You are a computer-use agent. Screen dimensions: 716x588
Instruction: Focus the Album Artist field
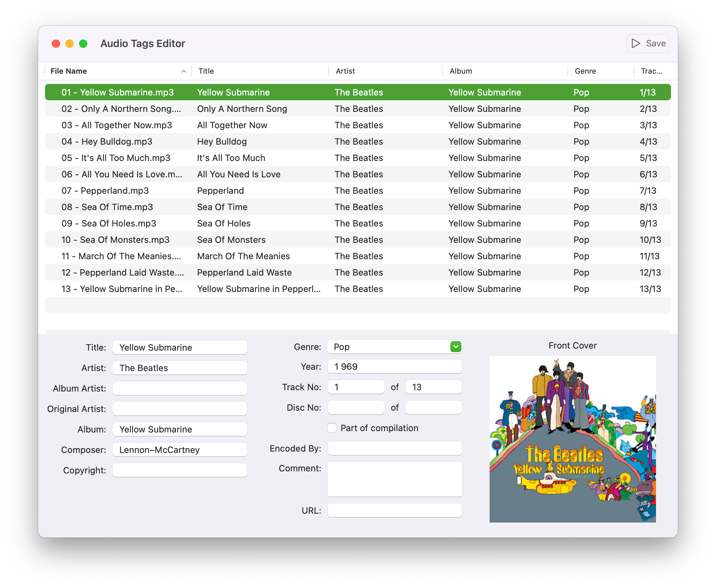click(180, 388)
